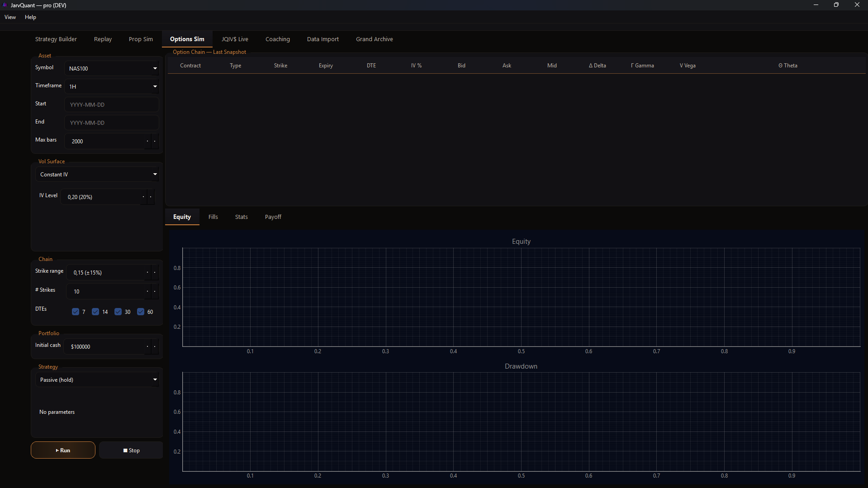This screenshot has width=868, height=488.
Task: Click the DTE column header
Action: [x=371, y=66]
